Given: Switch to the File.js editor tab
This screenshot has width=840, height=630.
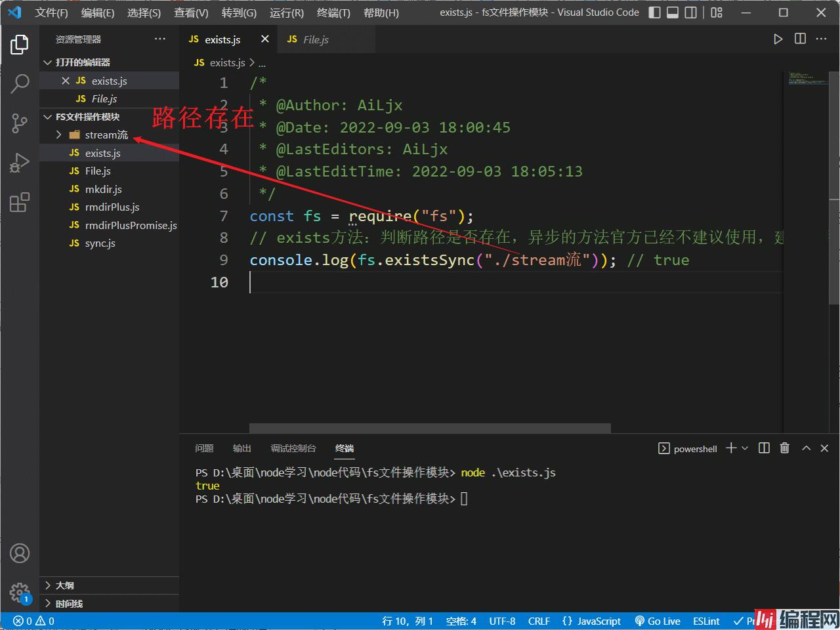Looking at the screenshot, I should coord(325,39).
